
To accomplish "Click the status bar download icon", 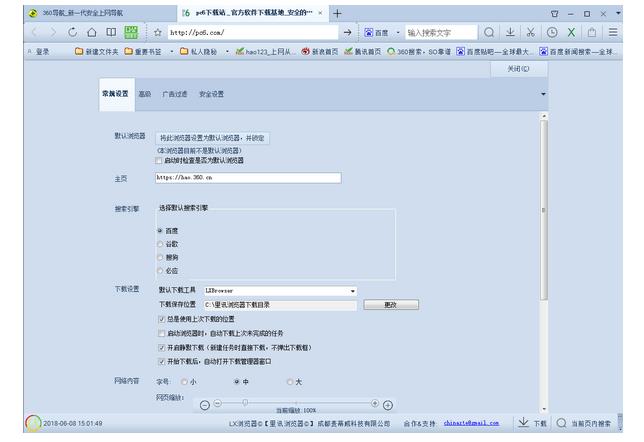I will 523,422.
